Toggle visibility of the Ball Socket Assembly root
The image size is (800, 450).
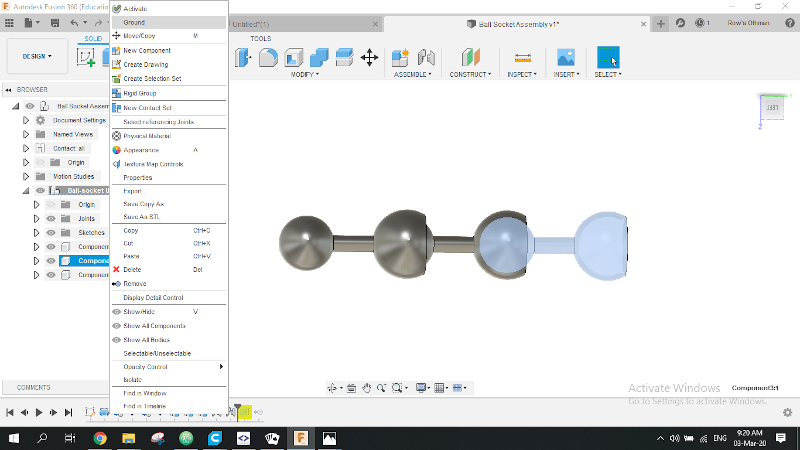tap(30, 106)
